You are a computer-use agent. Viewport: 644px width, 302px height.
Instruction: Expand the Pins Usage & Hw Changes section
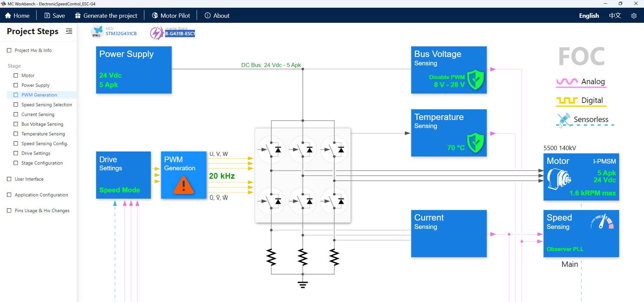coord(8,210)
